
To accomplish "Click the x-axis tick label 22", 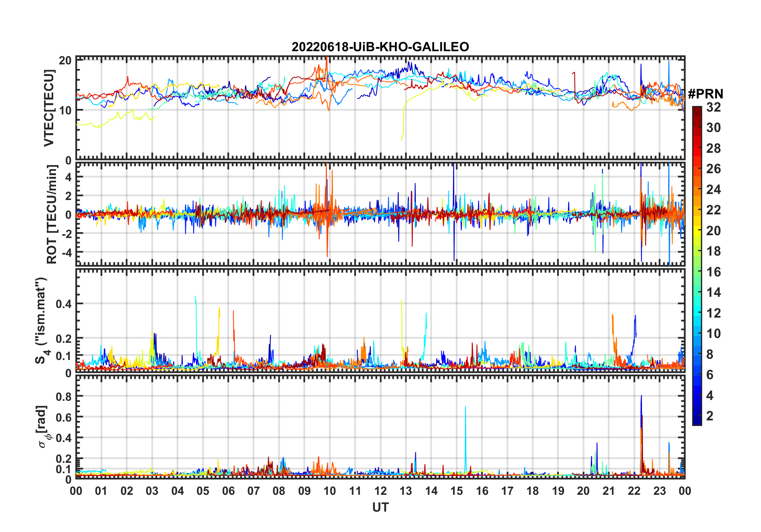I will coord(634,491).
